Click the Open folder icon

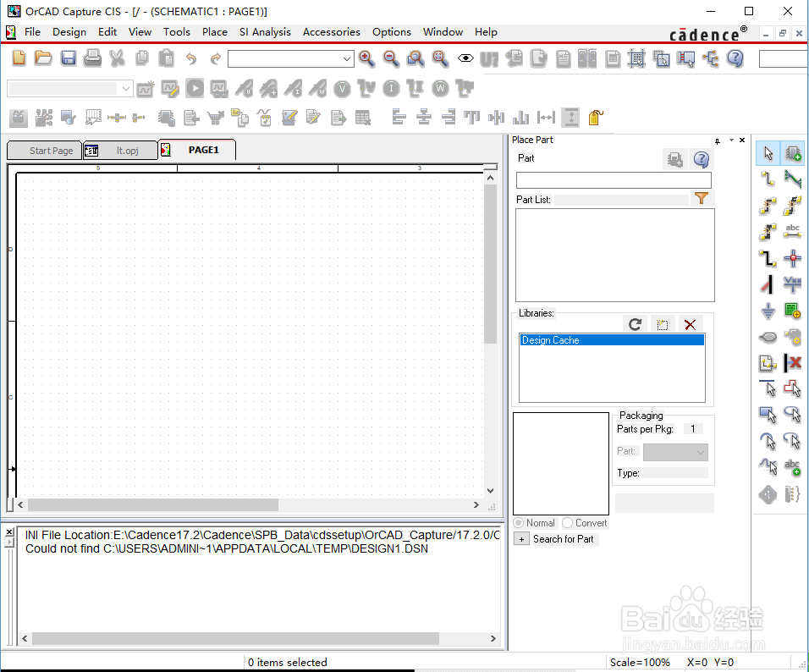point(43,58)
